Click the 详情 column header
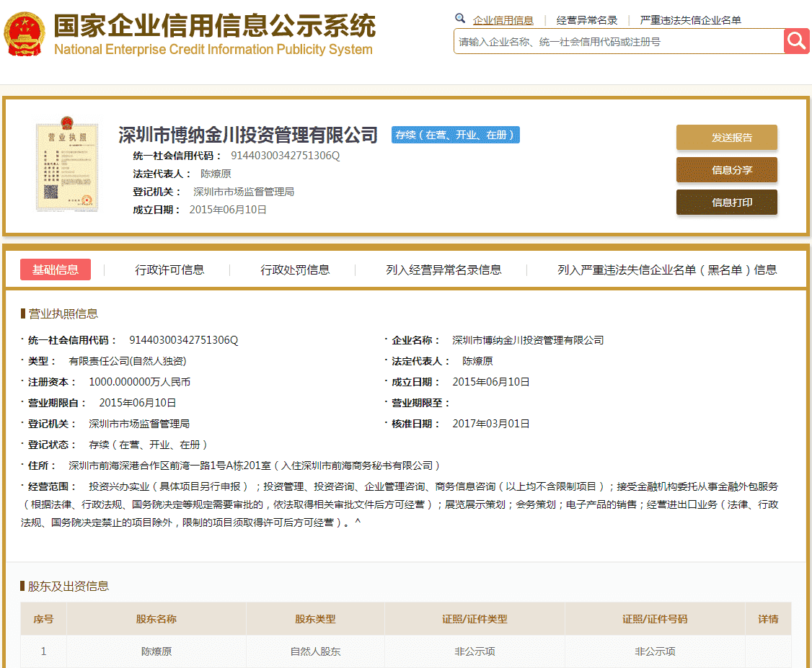 pyautogui.click(x=768, y=619)
